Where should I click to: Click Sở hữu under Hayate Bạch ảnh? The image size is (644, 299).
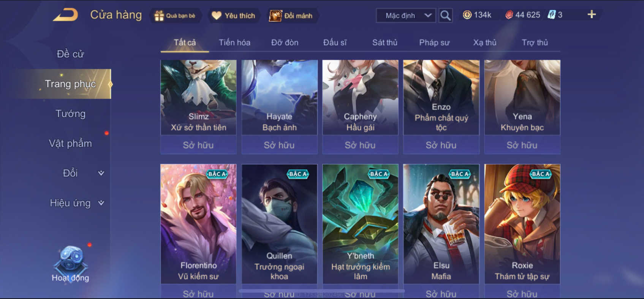pos(279,145)
